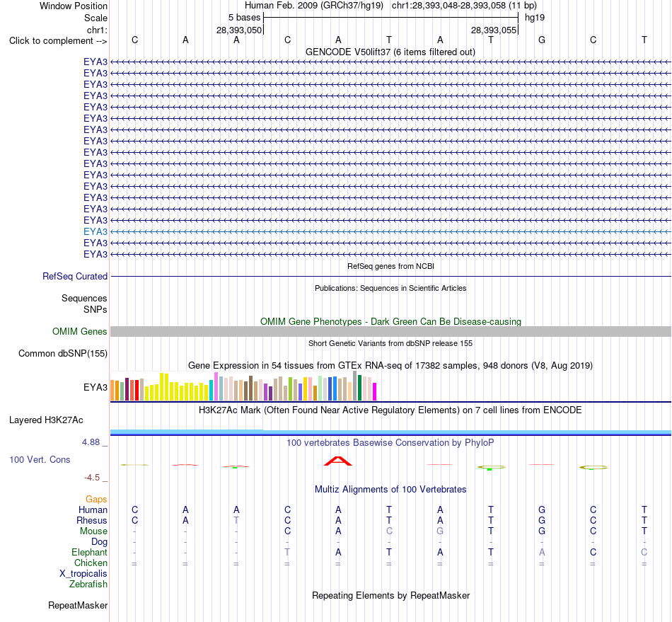This screenshot has height=622, width=672.
Task: Click the gray OMIM Genes item bar
Action: tap(390, 331)
